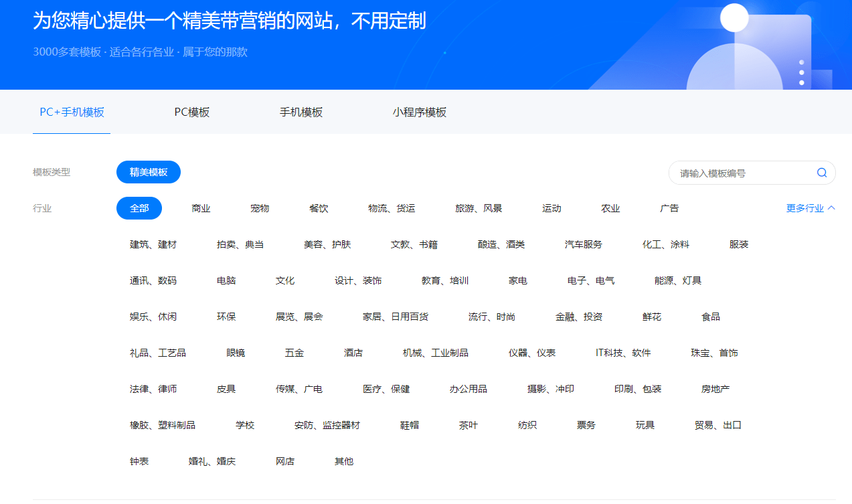Pick 旅游、风景 industry
This screenshot has height=504, width=852.
(x=479, y=208)
